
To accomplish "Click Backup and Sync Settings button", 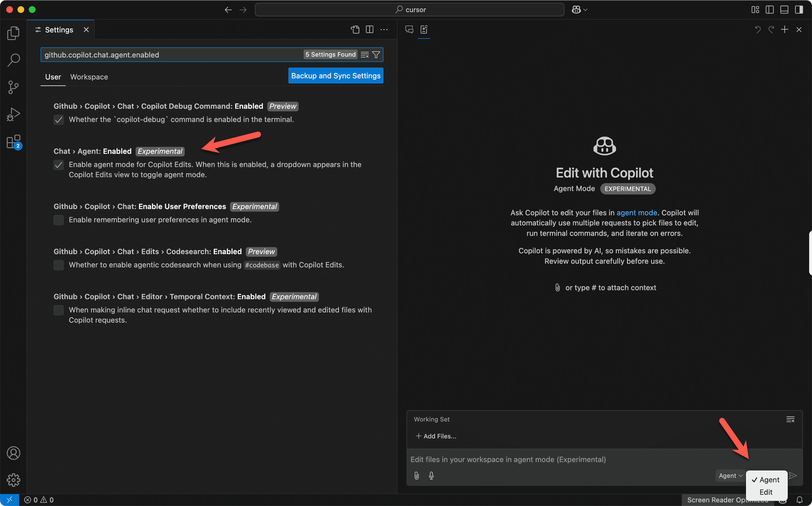I will 336,76.
